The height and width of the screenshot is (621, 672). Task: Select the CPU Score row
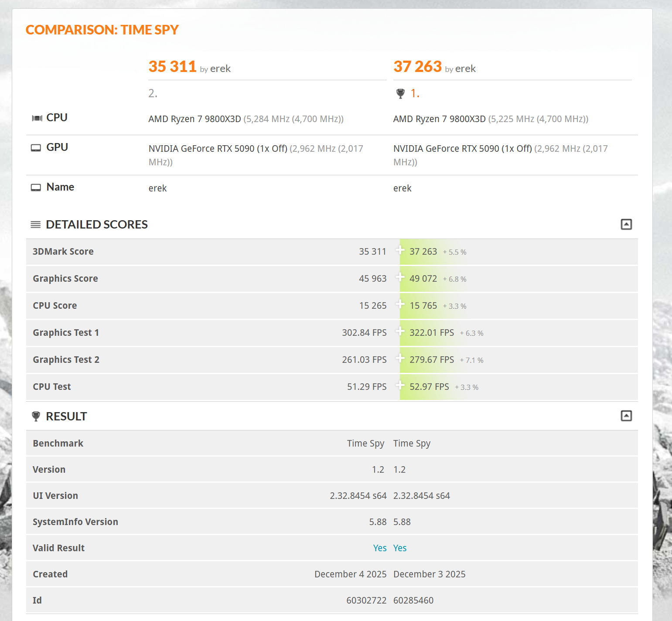332,306
